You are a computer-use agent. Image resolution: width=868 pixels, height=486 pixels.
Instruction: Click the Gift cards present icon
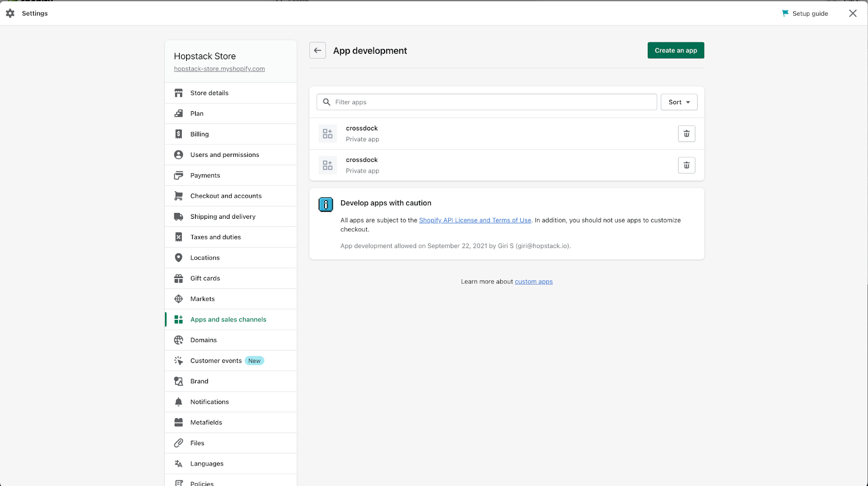coord(178,279)
